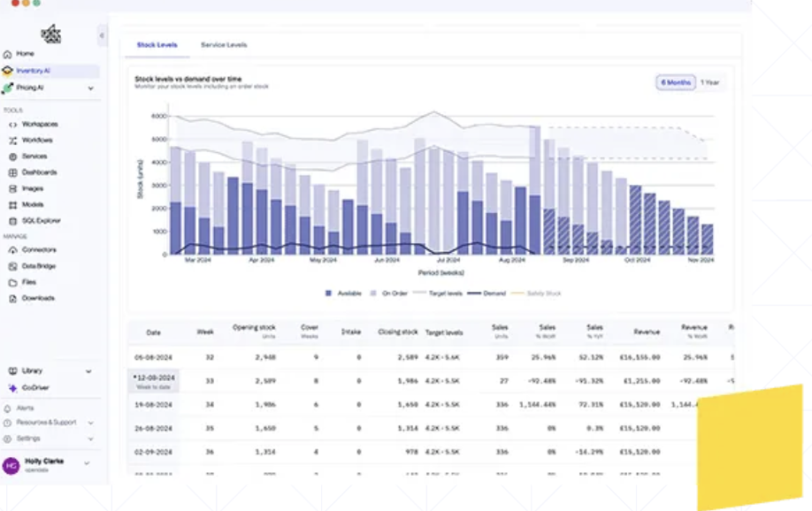Click the revenue value €16,155.00

640,357
